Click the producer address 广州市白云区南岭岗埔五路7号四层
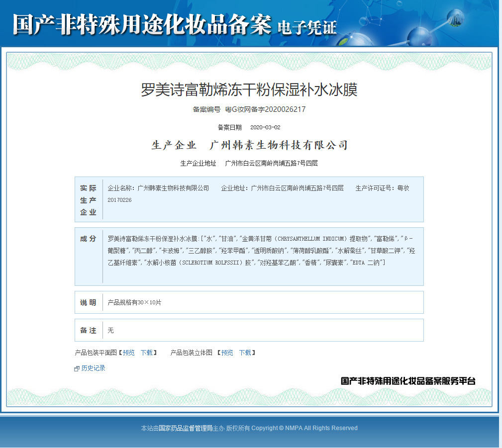 271,163
